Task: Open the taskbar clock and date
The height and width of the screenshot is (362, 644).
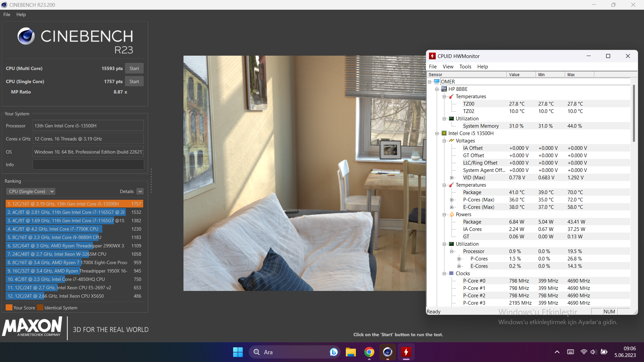Action: point(625,352)
